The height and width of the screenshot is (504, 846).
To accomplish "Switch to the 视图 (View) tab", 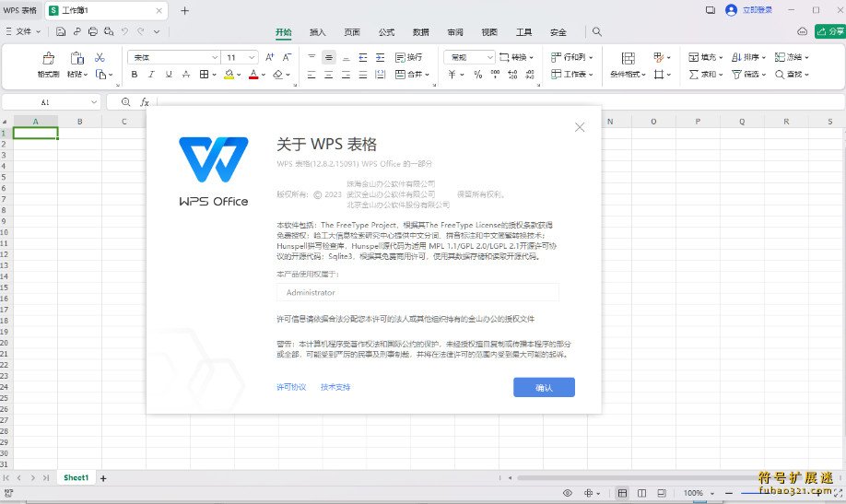I will pos(489,32).
